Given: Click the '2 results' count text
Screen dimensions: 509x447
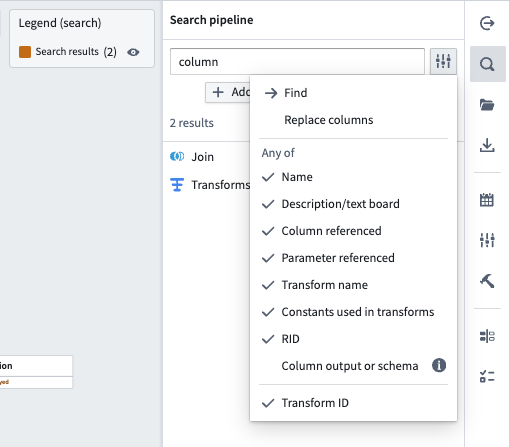Looking at the screenshot, I should [x=192, y=123].
